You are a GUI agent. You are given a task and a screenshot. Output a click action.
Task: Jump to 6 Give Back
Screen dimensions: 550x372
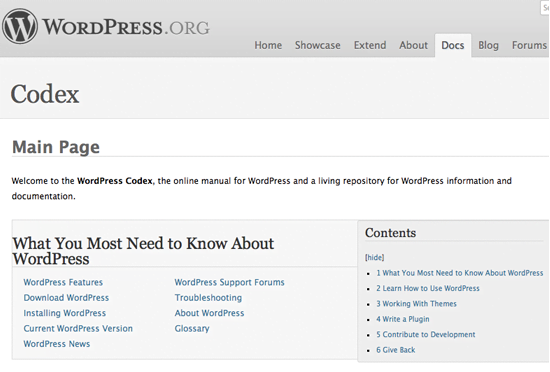click(396, 350)
